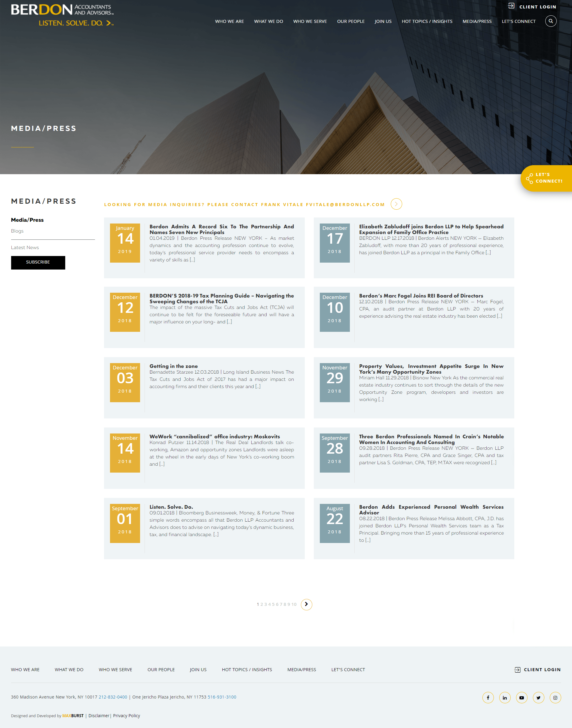This screenshot has height=728, width=572.
Task: Click Latest News in the sidebar
Action: click(25, 247)
